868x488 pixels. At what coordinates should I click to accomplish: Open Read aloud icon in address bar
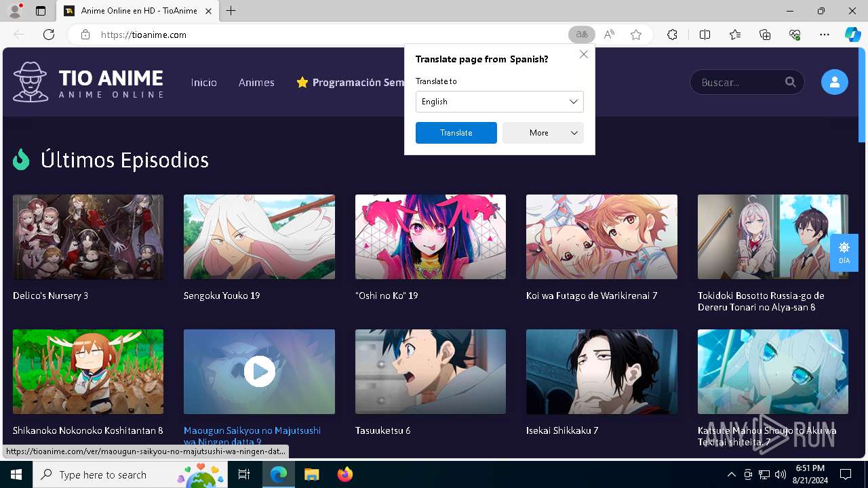[x=609, y=35]
